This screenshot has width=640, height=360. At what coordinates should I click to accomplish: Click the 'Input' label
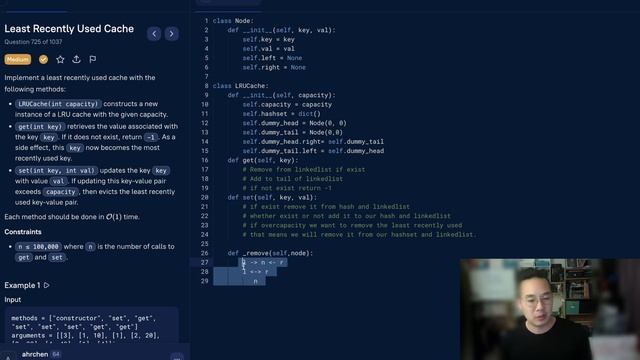(13, 300)
